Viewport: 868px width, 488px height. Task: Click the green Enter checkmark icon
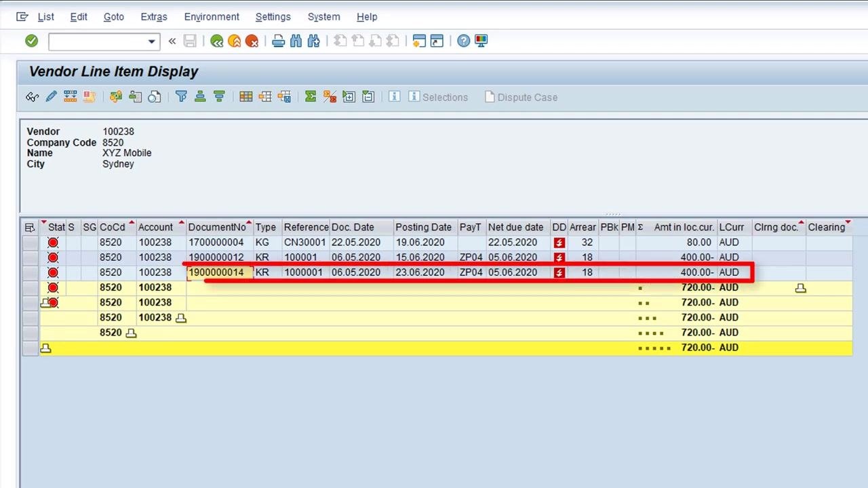(31, 41)
